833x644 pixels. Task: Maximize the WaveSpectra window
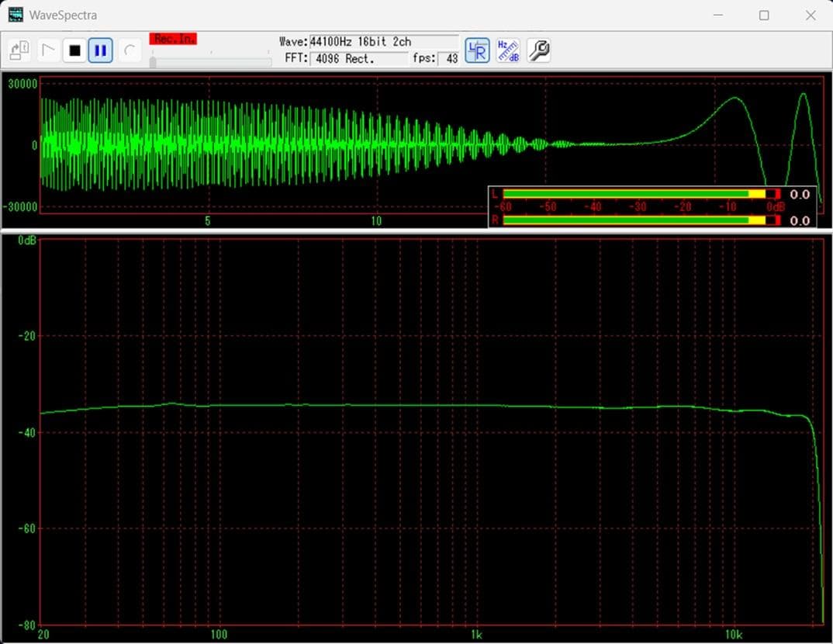tap(764, 16)
